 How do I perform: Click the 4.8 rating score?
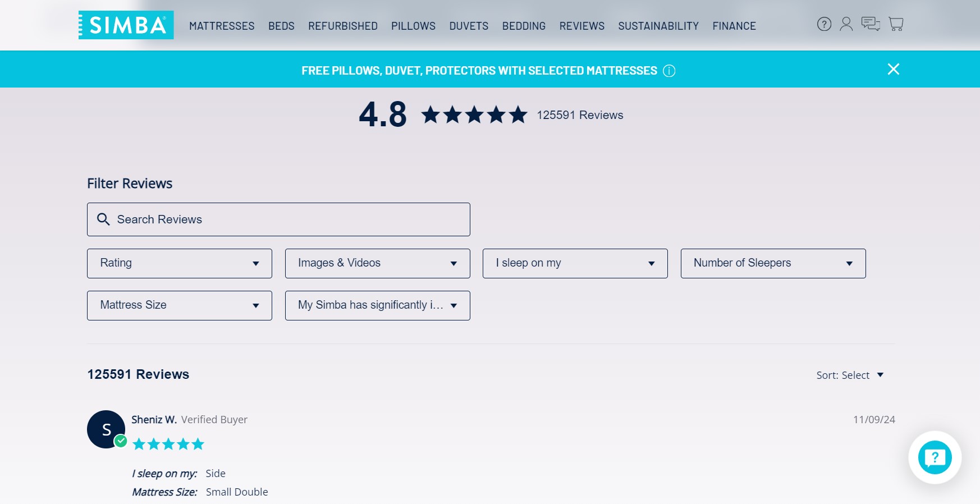point(383,114)
